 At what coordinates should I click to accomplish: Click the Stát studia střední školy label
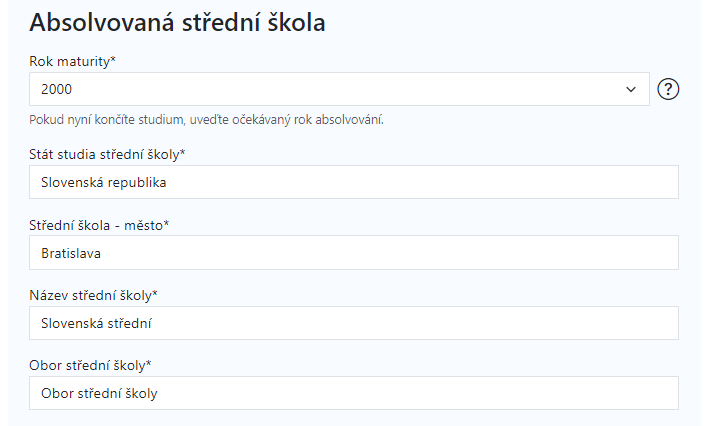coord(107,154)
